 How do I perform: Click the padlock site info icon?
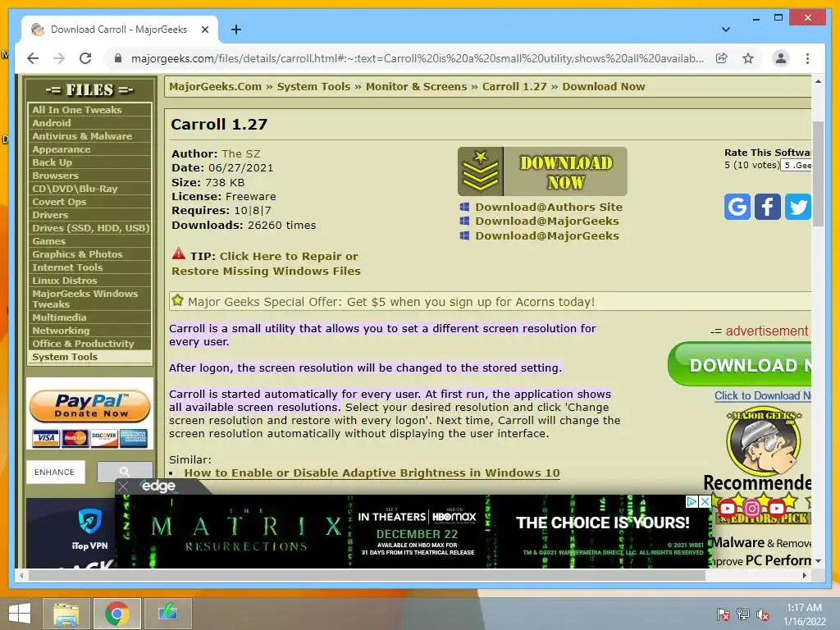pos(118,58)
